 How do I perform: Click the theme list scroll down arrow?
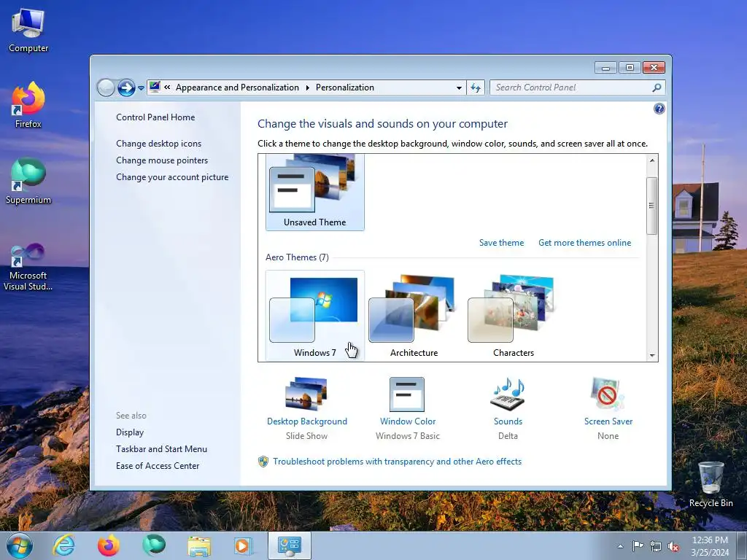[651, 356]
